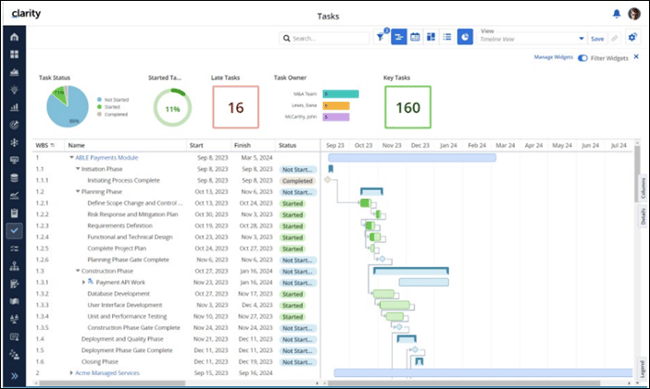The width and height of the screenshot is (650, 389).
Task: Click the Started Tasks 11% progress ring
Action: (172, 108)
